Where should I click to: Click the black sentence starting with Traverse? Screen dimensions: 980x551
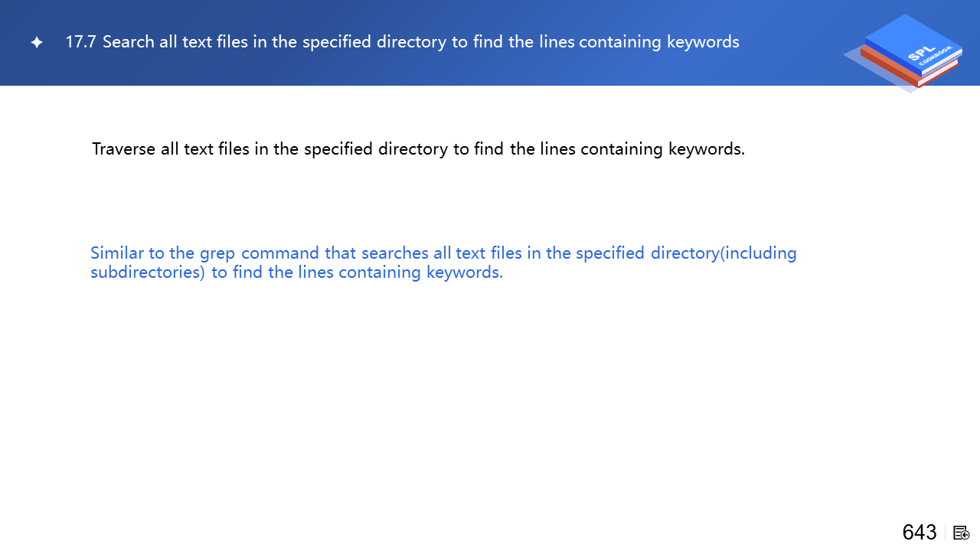pos(418,149)
